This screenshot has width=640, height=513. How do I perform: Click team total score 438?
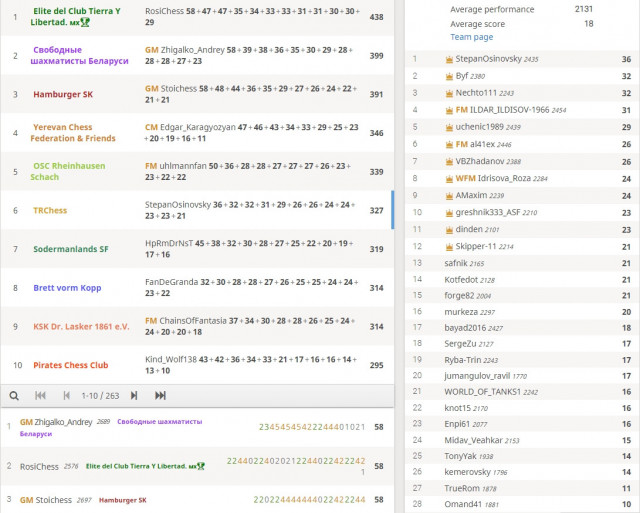pos(376,17)
